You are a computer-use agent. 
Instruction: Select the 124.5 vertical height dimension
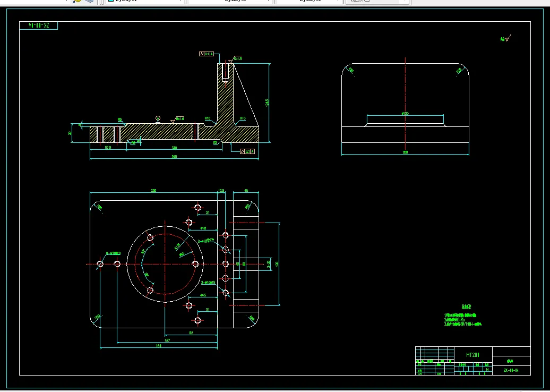pos(267,103)
